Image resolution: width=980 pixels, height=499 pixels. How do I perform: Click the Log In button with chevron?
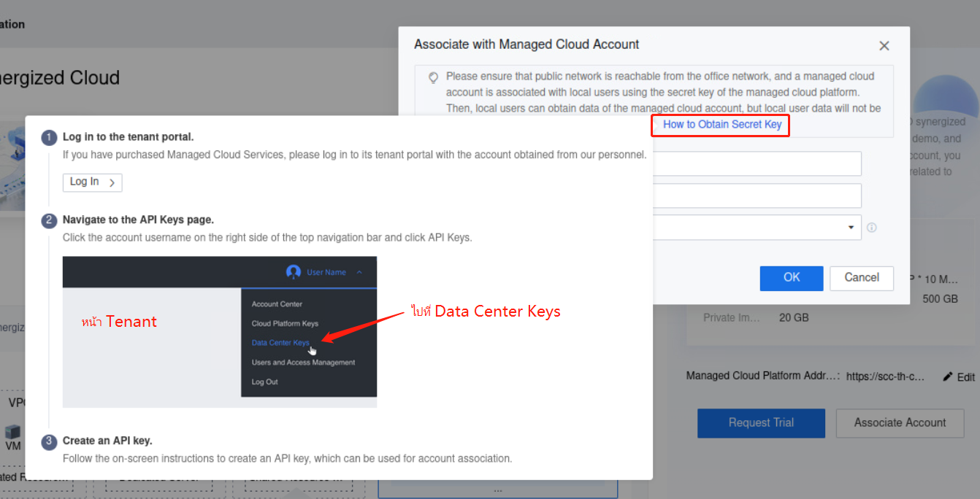pyautogui.click(x=92, y=182)
